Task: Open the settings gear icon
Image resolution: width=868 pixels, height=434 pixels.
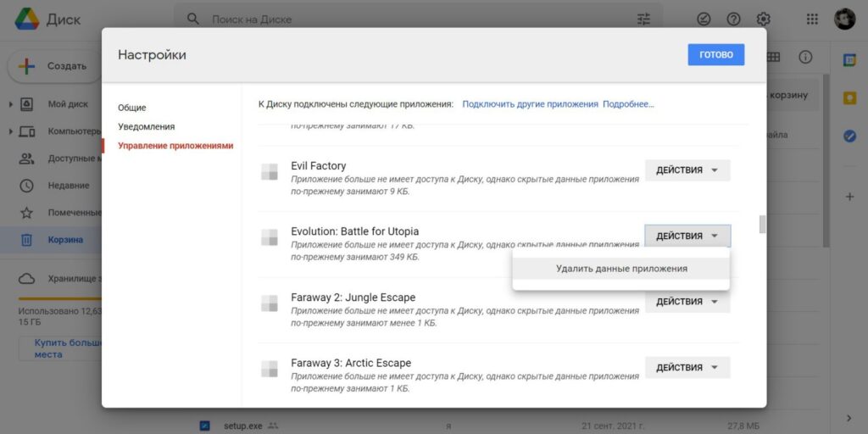Action: (764, 19)
